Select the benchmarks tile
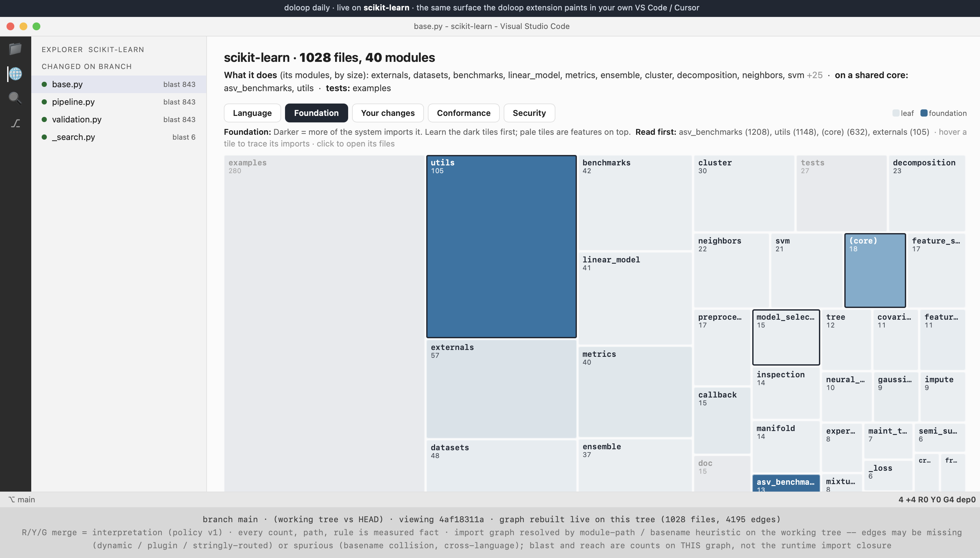Screen dimensions: 980x558 635,203
